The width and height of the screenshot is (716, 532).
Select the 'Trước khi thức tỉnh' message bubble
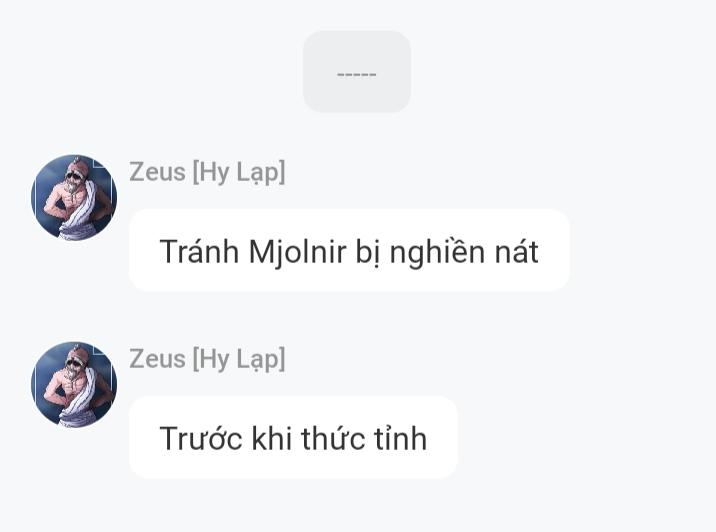tap(293, 437)
